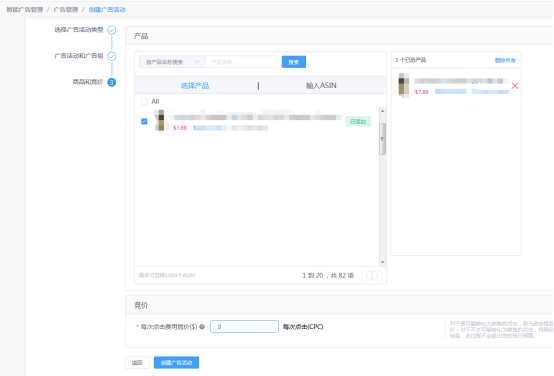Image resolution: width=554 pixels, height=376 pixels.
Task: Click the blue create campaign button
Action: pos(176,363)
